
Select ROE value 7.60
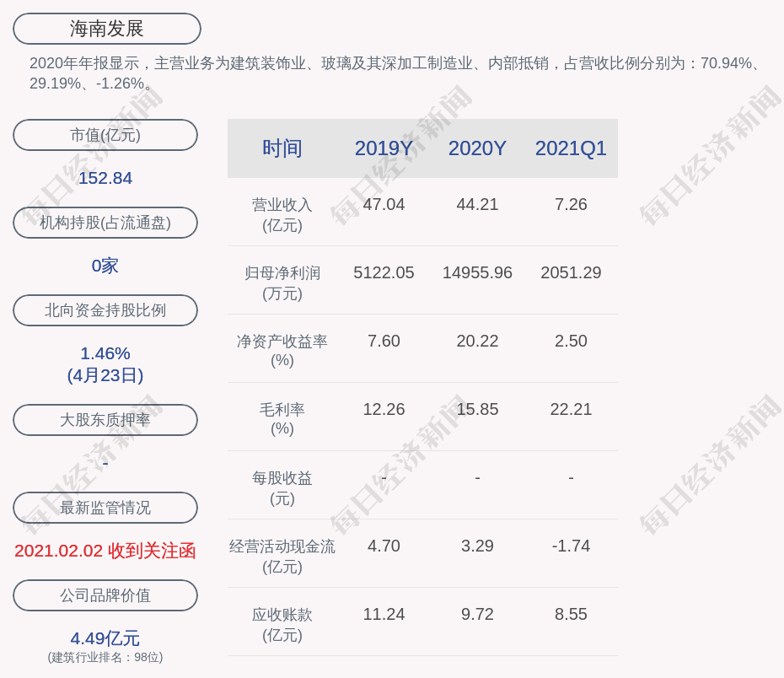coord(384,341)
